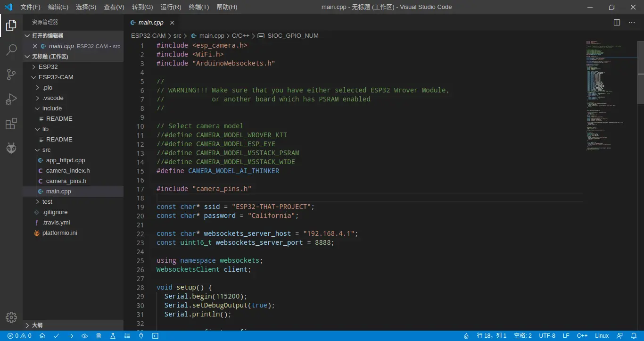Viewport: 644px width, 341px height.
Task: Open the Run menu (运行)
Action: pos(171,7)
